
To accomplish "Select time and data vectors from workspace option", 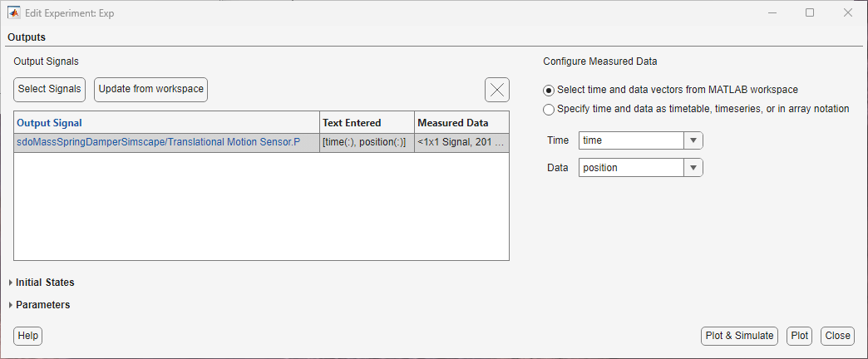I will click(x=549, y=90).
